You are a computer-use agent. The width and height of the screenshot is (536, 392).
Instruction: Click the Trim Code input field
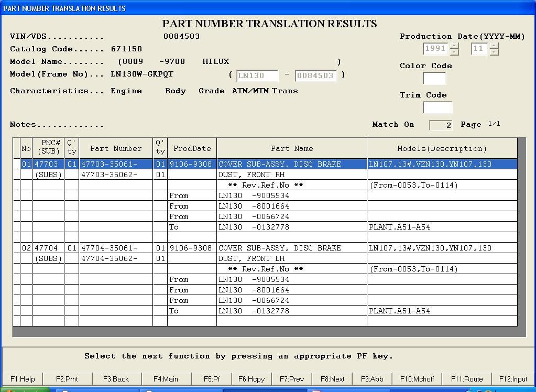[437, 108]
